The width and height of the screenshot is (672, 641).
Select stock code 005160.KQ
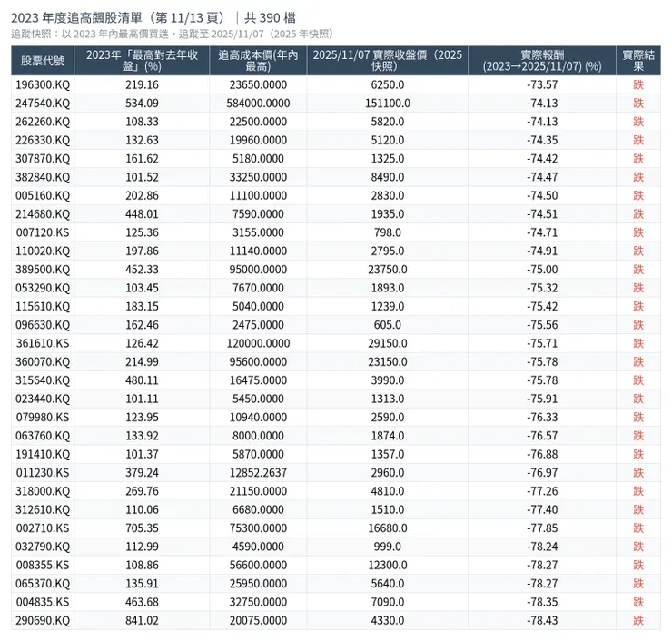click(x=43, y=196)
